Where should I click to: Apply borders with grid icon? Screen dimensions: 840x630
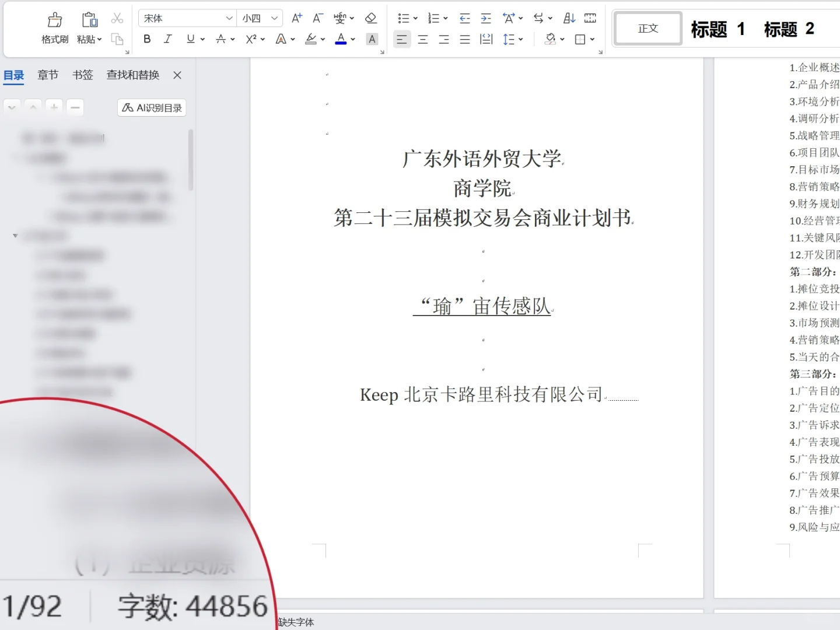click(580, 39)
